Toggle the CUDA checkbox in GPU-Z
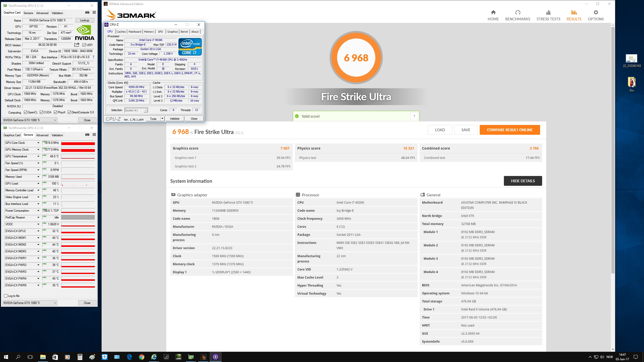 pos(42,112)
